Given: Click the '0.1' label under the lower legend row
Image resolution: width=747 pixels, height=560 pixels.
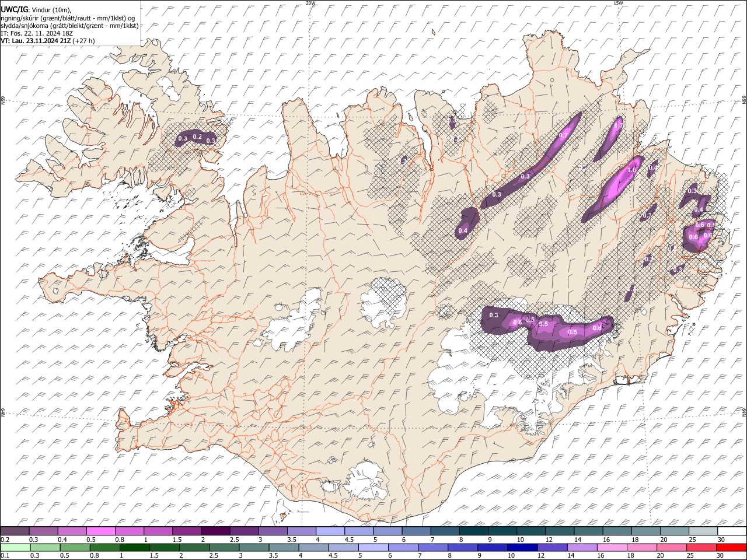Looking at the screenshot, I should coord(4,556).
